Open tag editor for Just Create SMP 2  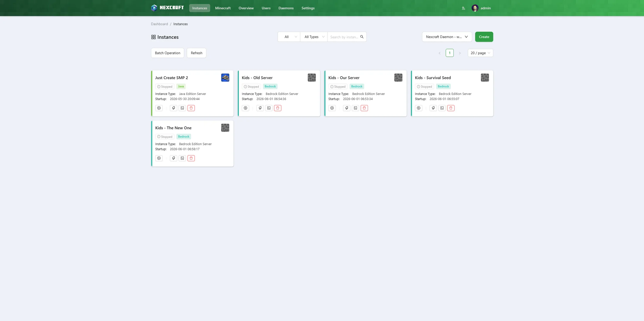pos(174,108)
